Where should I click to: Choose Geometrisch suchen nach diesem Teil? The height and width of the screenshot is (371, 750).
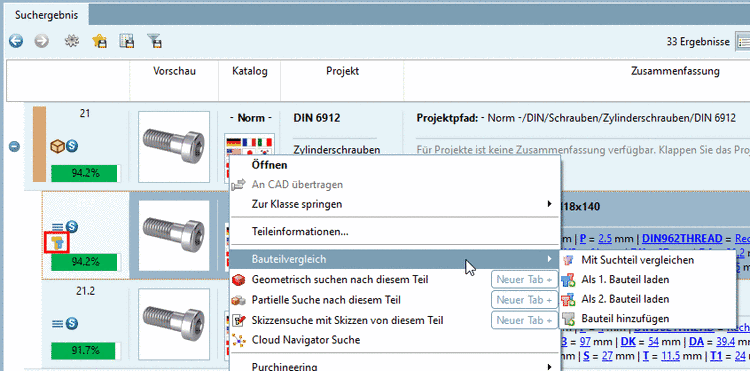340,279
